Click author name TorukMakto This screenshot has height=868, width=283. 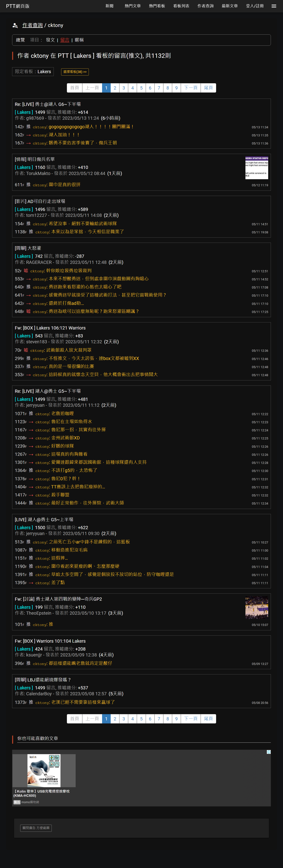coord(38,174)
